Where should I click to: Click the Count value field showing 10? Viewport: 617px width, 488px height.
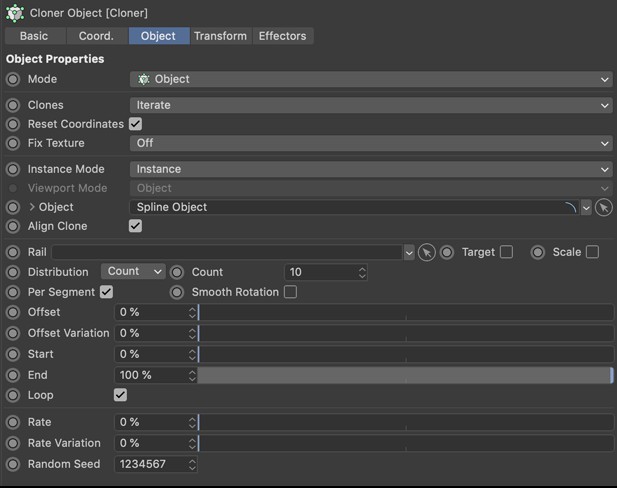coord(320,272)
